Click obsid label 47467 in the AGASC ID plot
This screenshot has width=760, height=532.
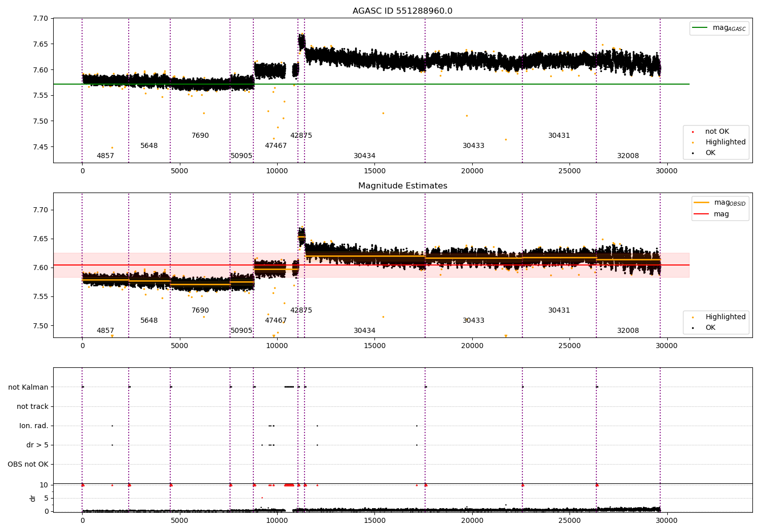click(x=276, y=146)
